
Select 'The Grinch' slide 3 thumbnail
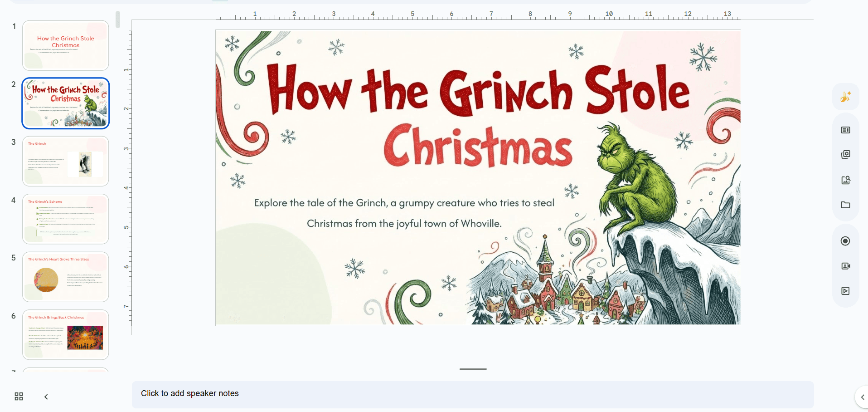[x=66, y=161]
